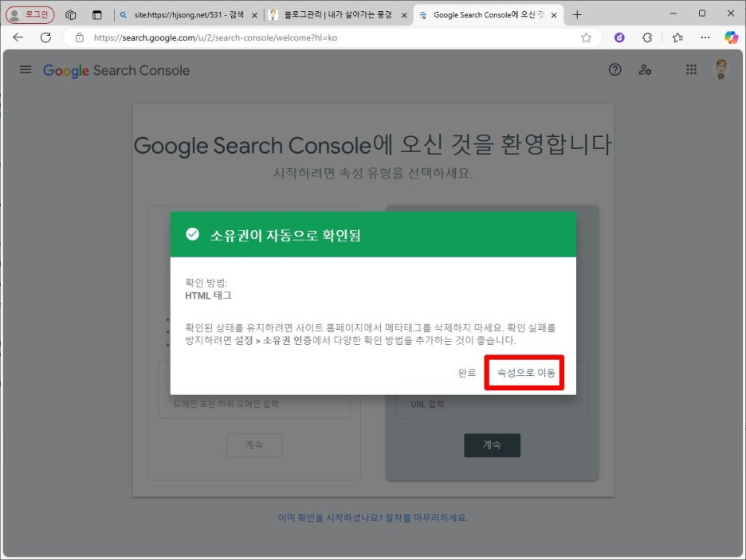
Task: Close the site:https://hjsong.net/531 search tab
Action: coord(254,15)
